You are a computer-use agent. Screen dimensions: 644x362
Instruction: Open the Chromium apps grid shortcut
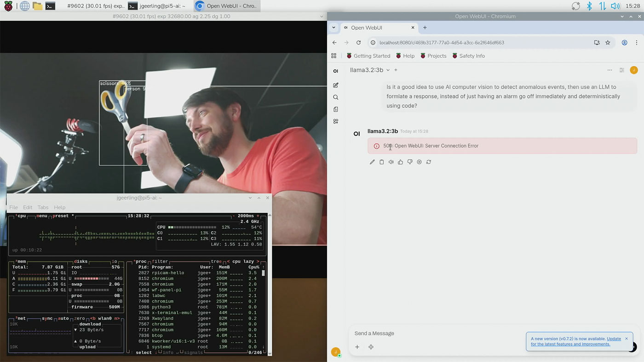(x=334, y=56)
